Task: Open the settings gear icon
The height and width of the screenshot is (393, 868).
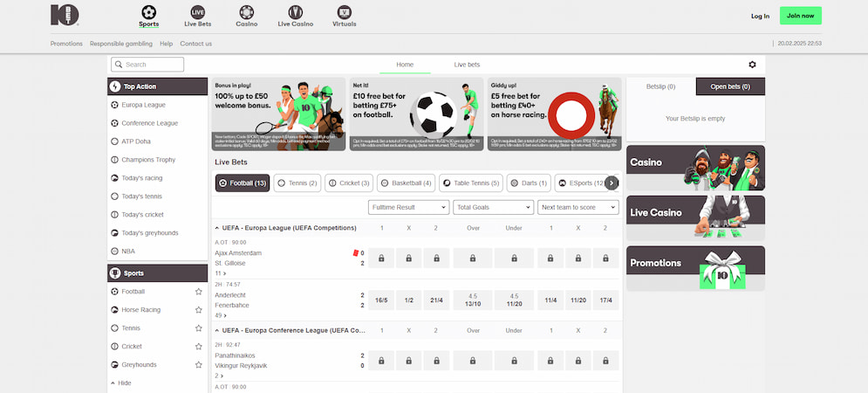Action: [752, 65]
